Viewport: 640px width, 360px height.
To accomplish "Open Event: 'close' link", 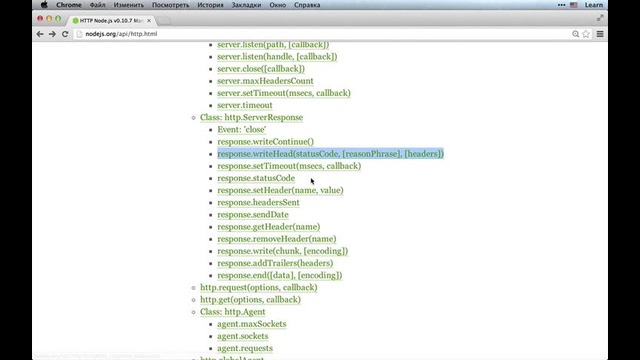I will pyautogui.click(x=242, y=129).
